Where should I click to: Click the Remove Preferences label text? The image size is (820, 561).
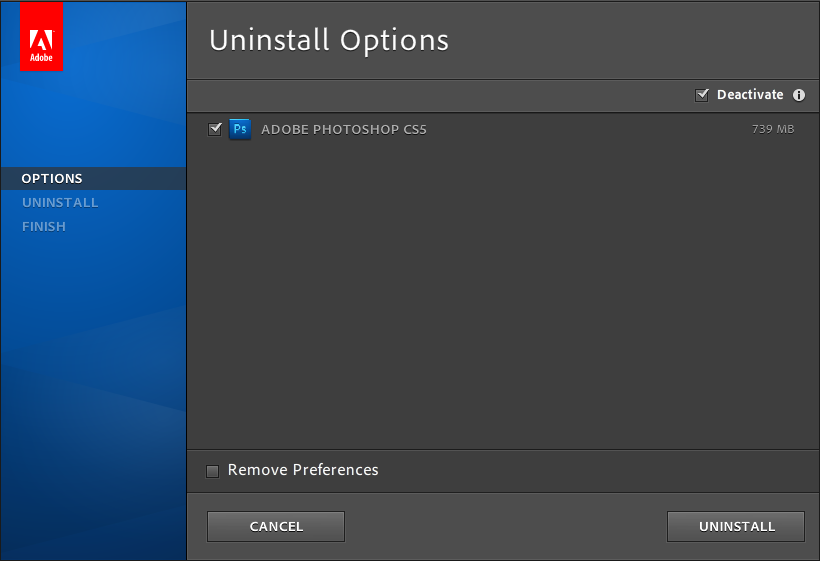(x=303, y=470)
